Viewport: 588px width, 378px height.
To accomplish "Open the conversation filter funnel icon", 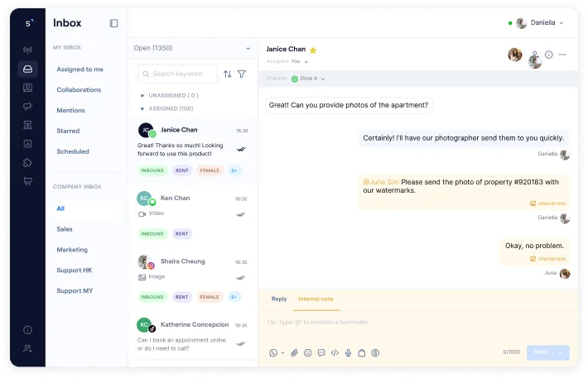I will (x=242, y=74).
